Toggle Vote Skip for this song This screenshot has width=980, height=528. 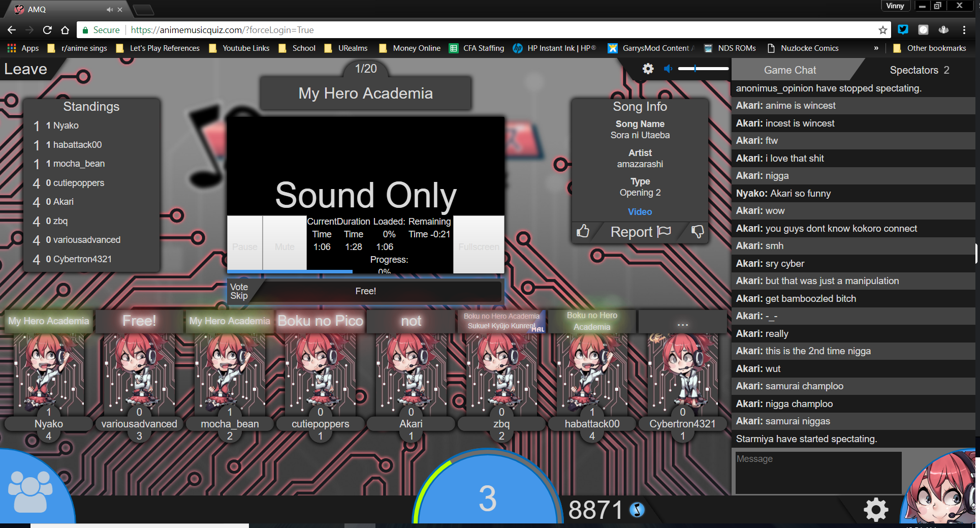tap(239, 291)
